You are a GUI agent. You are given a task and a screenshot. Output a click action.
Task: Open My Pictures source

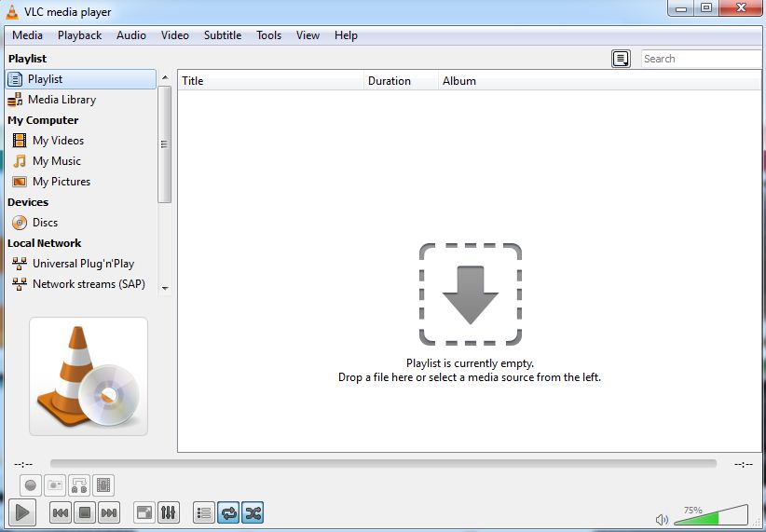(80, 182)
